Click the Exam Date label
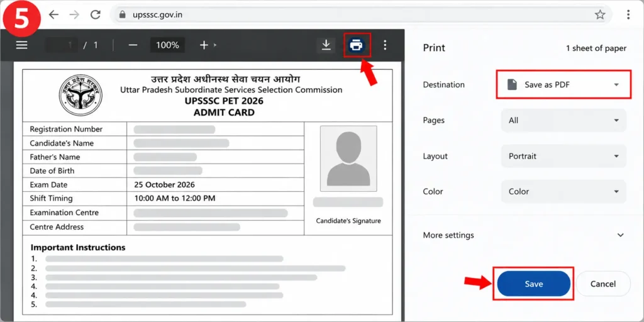Viewport: 644px width, 322px height. (x=48, y=185)
